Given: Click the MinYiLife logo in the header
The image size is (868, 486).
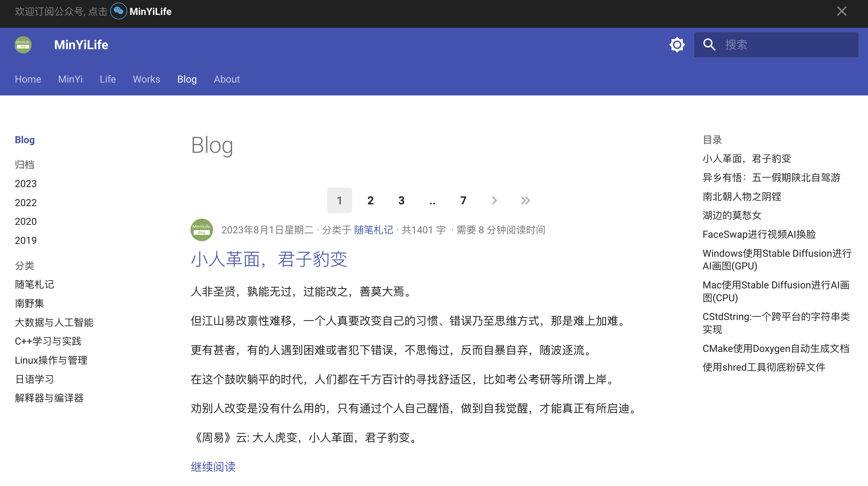Looking at the screenshot, I should tap(23, 45).
